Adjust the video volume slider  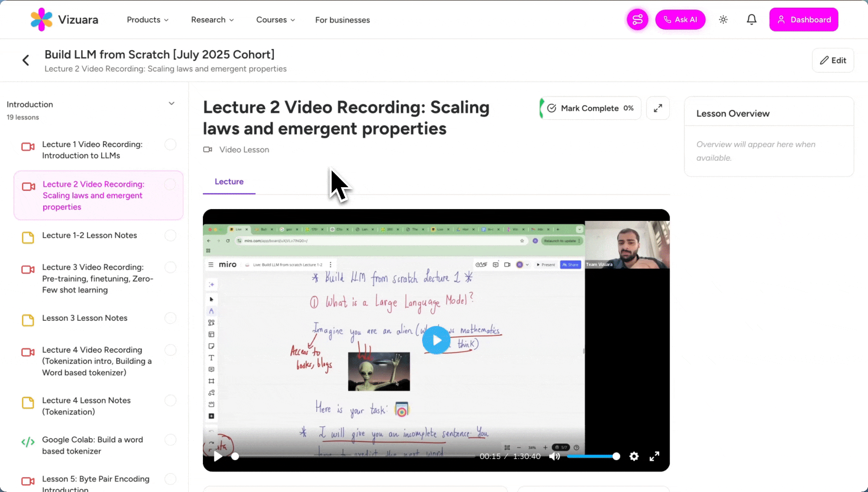click(593, 456)
